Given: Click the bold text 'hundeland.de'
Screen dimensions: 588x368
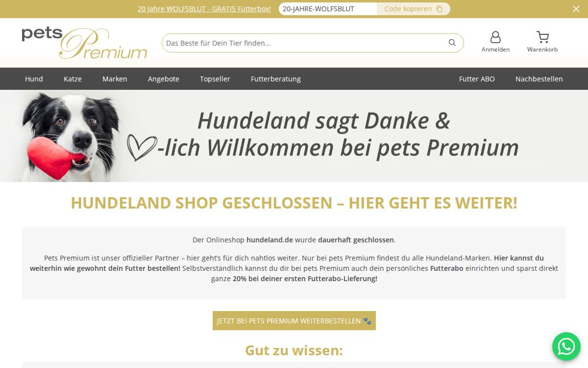Looking at the screenshot, I should coord(269,240).
